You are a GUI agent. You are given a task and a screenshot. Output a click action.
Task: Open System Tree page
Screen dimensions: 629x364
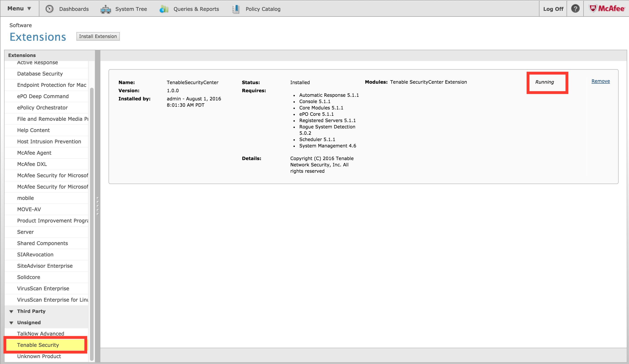tap(131, 9)
